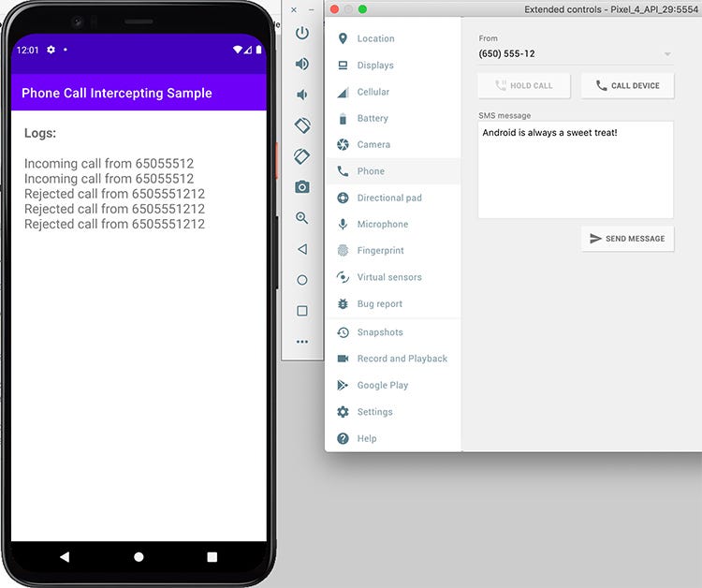Image resolution: width=702 pixels, height=588 pixels.
Task: Click the Logs: heading in the app
Action: [40, 133]
